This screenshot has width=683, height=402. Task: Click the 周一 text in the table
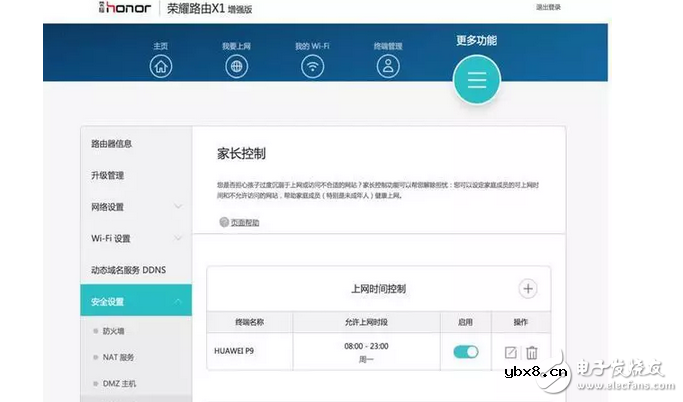coord(366,359)
